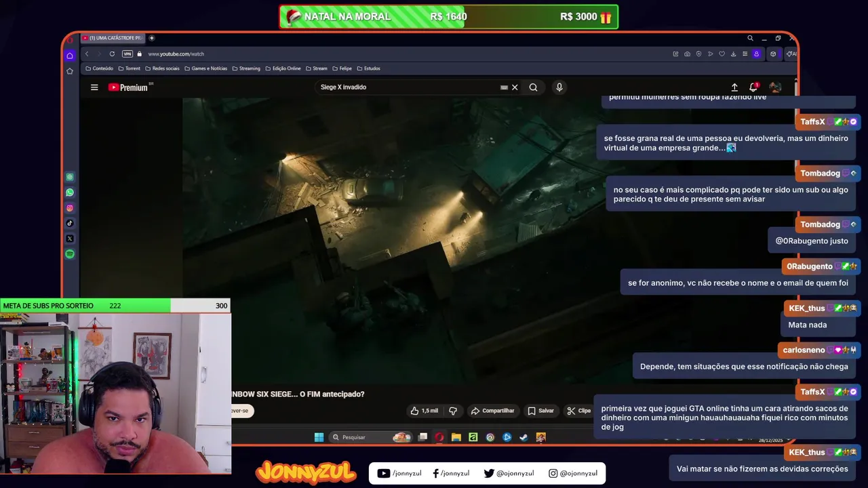This screenshot has height=488, width=868.
Task: Open the Estudos bookmarks folder
Action: [369, 68]
